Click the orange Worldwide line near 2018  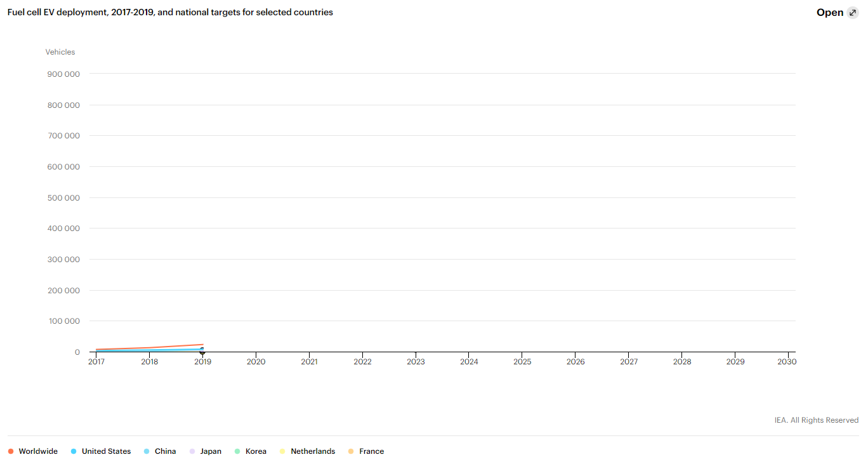pyautogui.click(x=150, y=348)
